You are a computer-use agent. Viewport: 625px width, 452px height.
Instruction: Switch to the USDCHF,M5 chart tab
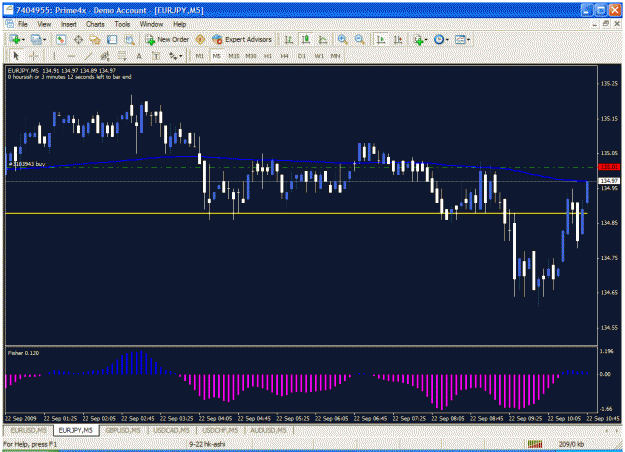pos(220,430)
